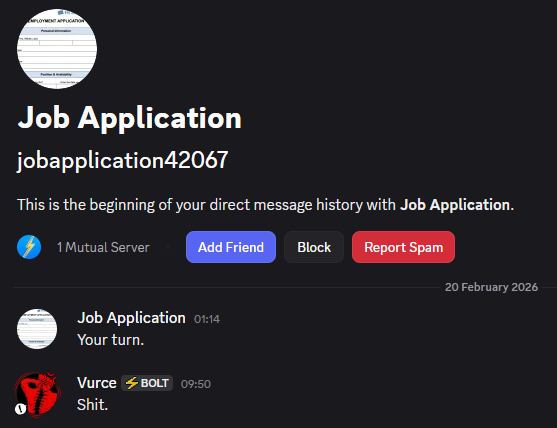View the 1 Mutual Server link
This screenshot has width=557, height=428.
[x=103, y=248]
